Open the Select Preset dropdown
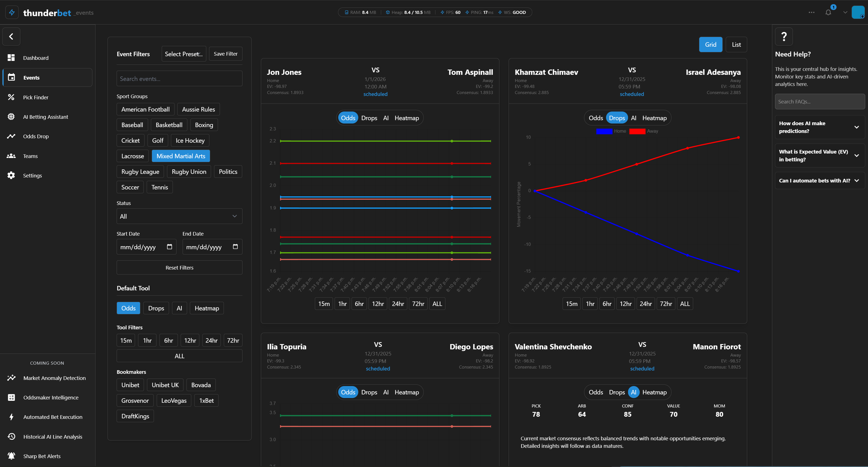 184,54
